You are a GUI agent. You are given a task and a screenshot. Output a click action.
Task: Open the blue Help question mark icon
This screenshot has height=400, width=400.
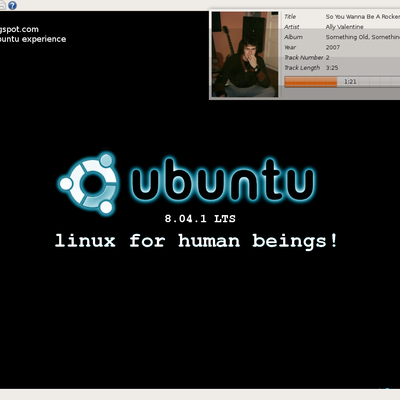coord(12,5)
